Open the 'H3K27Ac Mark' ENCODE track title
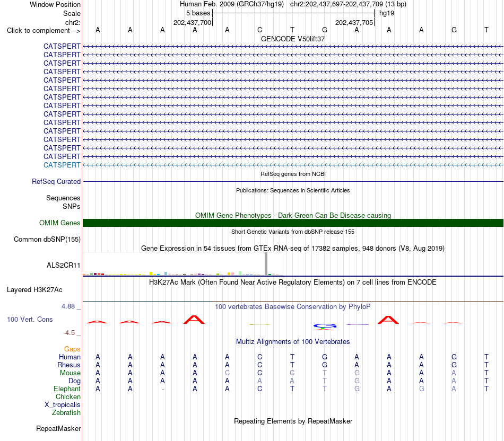Viewport: 504px width, 441px height. click(x=293, y=283)
